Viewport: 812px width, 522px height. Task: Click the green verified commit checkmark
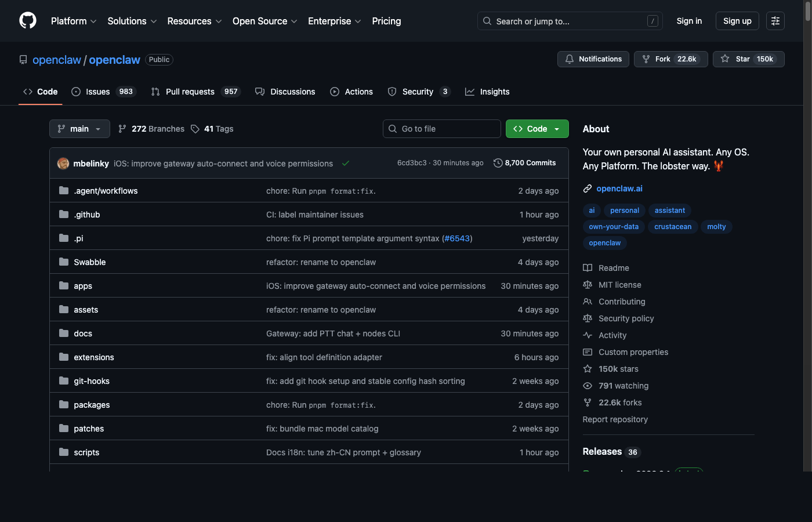346,164
